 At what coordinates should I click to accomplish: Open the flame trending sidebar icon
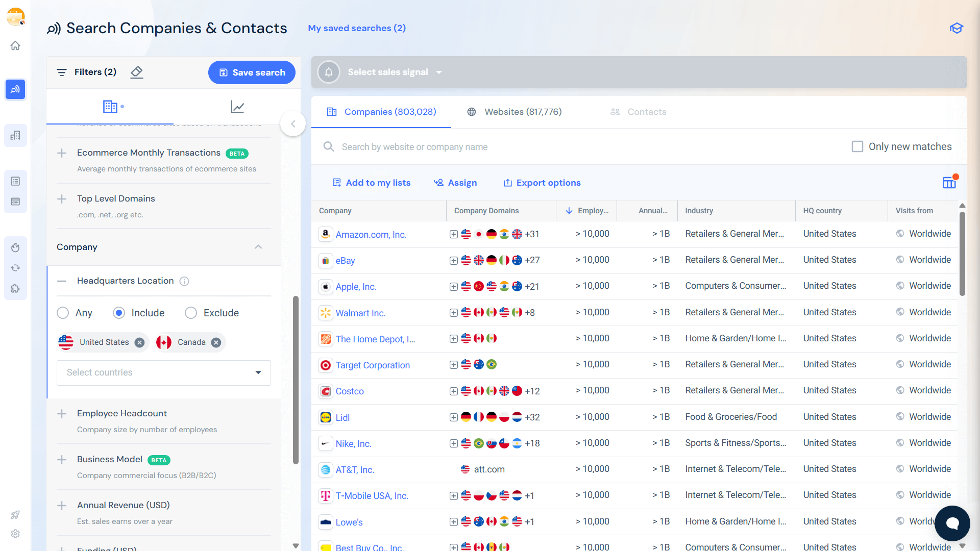coord(15,247)
